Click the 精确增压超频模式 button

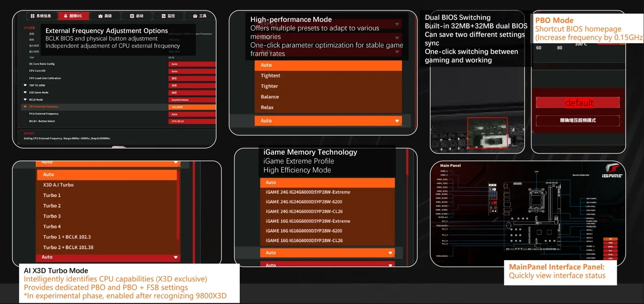[x=578, y=121]
